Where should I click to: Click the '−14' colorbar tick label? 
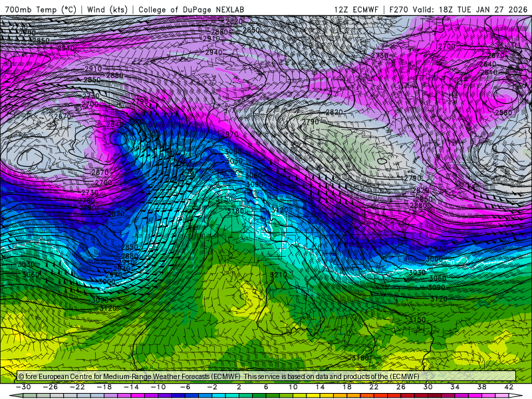(x=131, y=387)
